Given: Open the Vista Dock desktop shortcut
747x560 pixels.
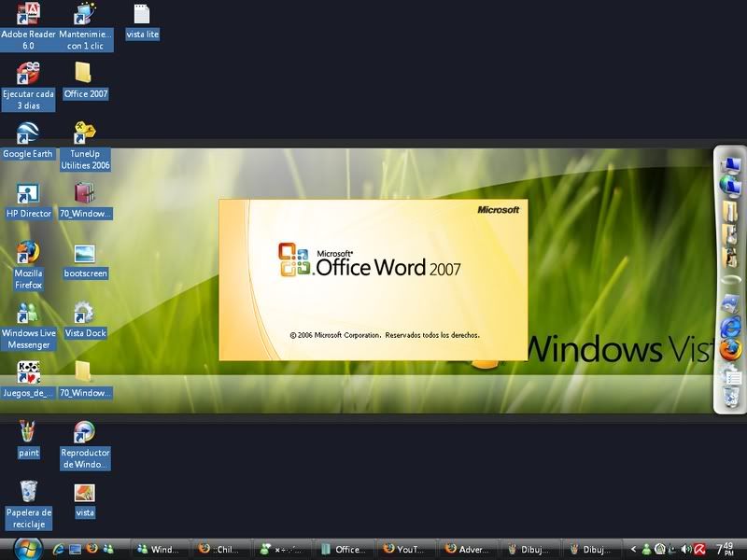Looking at the screenshot, I should click(85, 320).
